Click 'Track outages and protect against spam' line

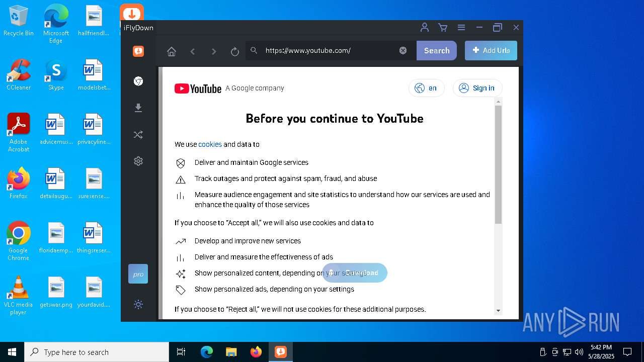286,178
